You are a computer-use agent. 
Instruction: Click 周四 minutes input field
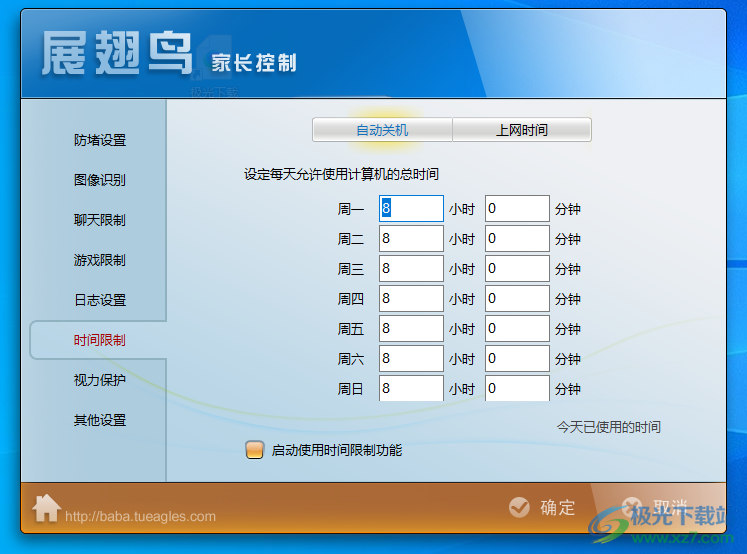517,298
